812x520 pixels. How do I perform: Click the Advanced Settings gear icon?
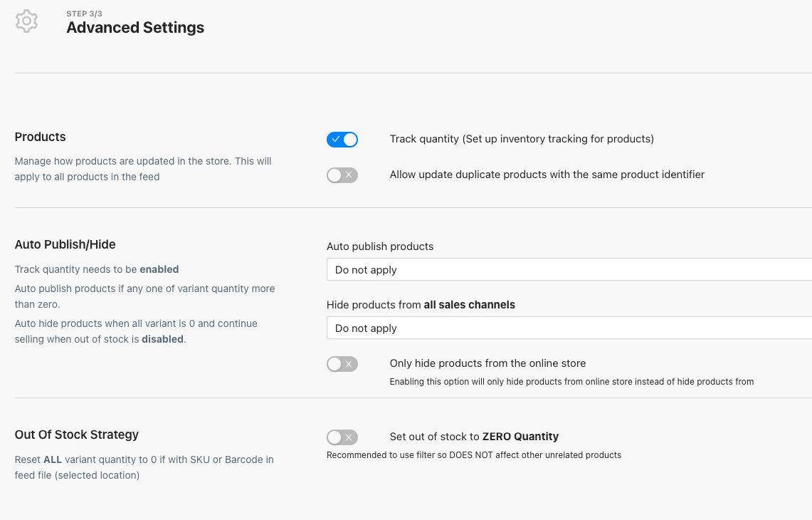pos(26,21)
